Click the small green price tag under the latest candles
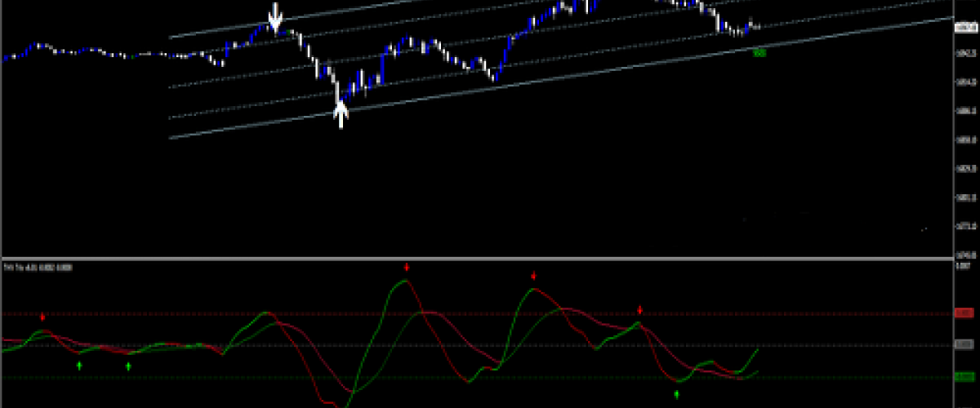980x408 pixels. (759, 52)
